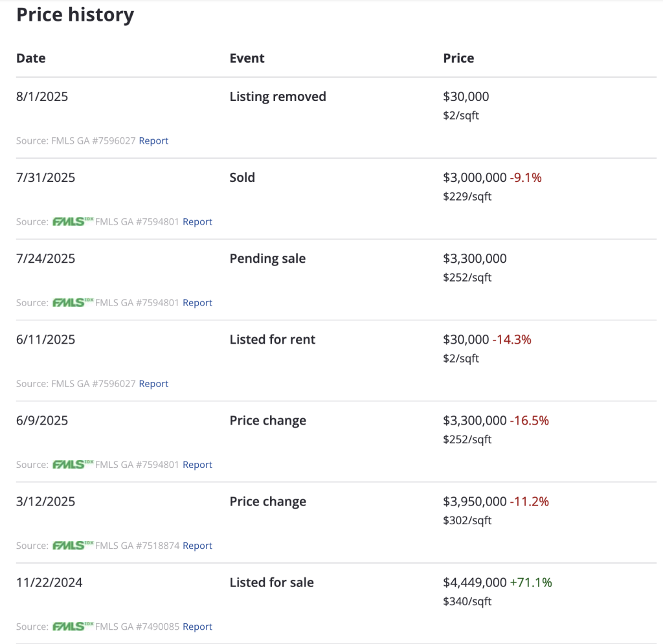This screenshot has width=663, height=644.
Task: Click the FMLS logo under the 7/24/2025 Pending sale
Action: point(73,302)
